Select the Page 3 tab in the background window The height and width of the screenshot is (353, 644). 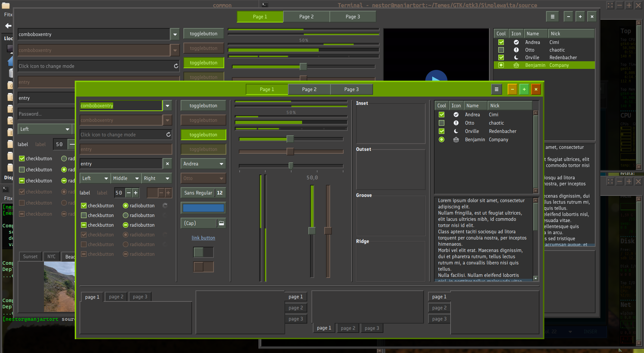click(x=353, y=17)
